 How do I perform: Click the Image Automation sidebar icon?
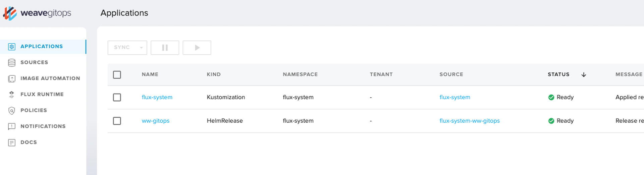pos(12,78)
